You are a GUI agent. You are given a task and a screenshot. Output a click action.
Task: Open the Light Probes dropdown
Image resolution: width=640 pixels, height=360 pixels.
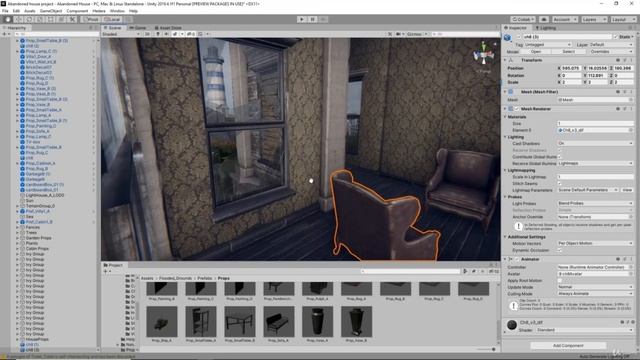596,203
